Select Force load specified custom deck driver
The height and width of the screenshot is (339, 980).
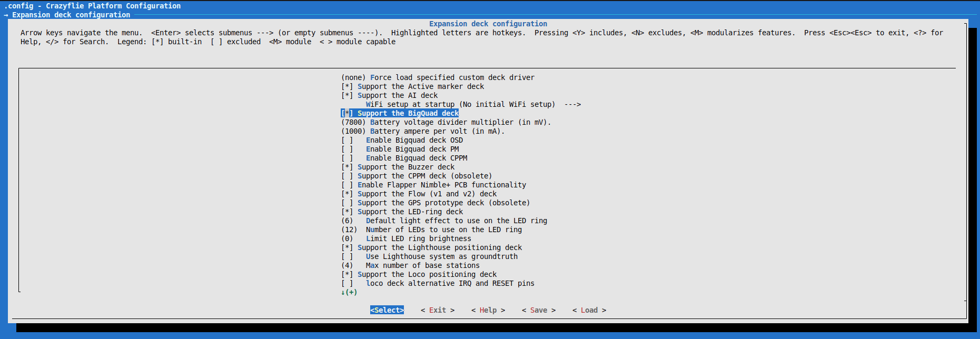pyautogui.click(x=452, y=77)
